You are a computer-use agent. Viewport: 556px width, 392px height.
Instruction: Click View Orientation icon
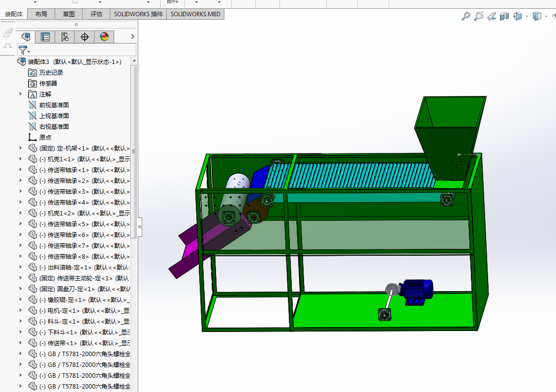click(517, 16)
